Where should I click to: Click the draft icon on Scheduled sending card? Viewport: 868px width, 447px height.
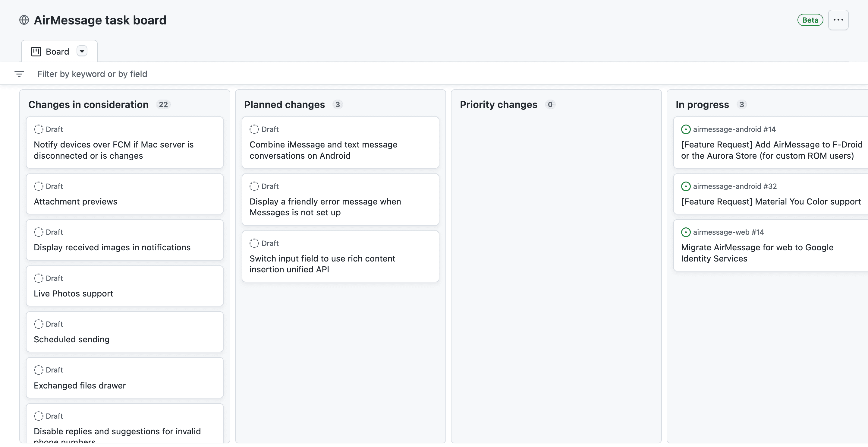pyautogui.click(x=38, y=324)
